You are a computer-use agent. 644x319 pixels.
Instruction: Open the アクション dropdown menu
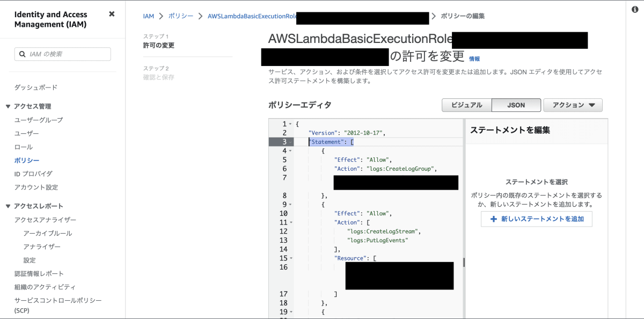pos(573,105)
